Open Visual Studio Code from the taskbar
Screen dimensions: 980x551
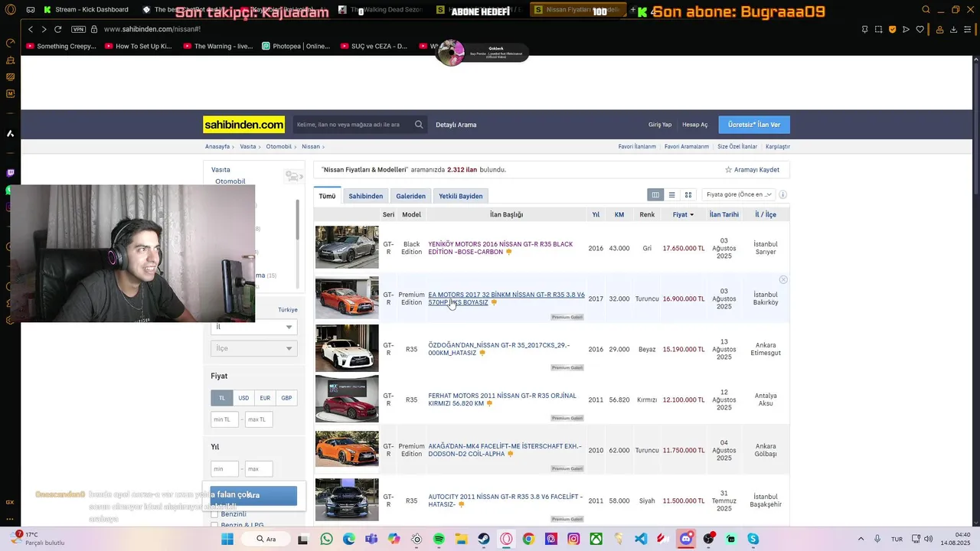tap(641, 539)
